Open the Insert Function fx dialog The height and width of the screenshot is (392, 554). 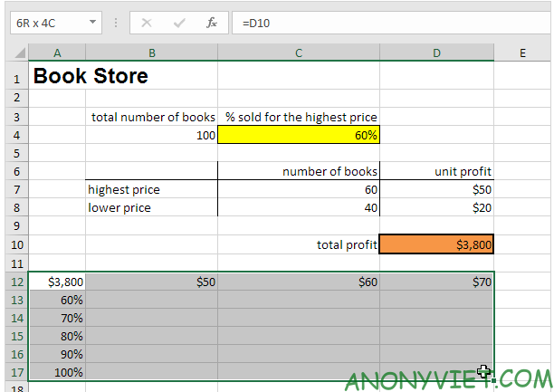pyautogui.click(x=211, y=23)
